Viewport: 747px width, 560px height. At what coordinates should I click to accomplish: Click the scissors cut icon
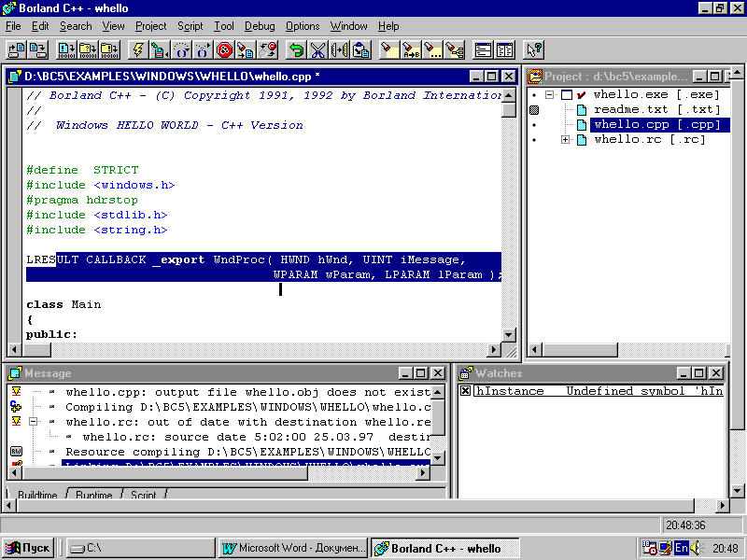coord(317,49)
